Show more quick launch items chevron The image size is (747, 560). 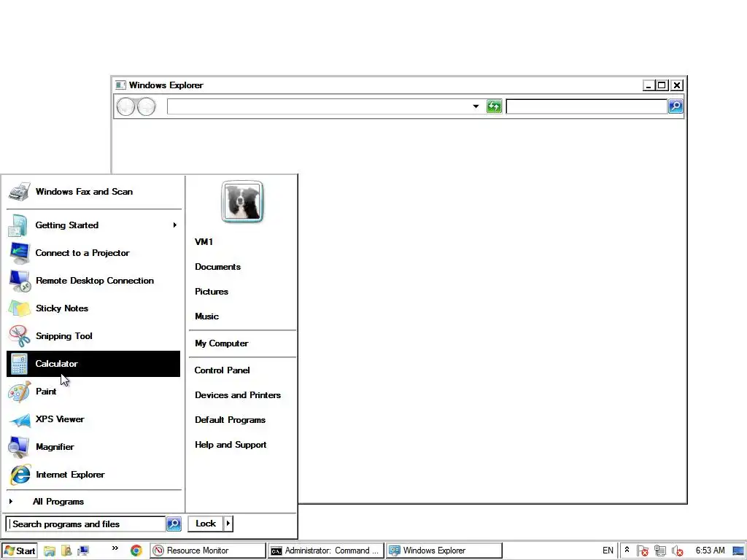[x=115, y=548]
